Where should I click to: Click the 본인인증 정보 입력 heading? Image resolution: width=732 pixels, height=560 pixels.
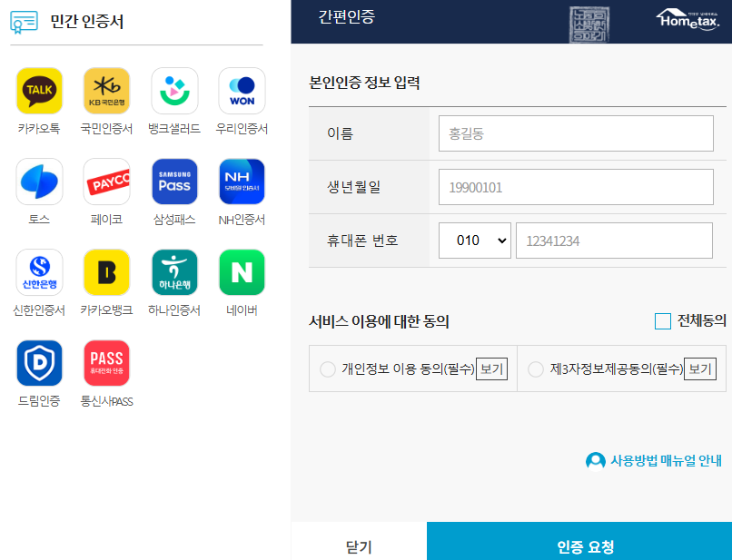(364, 83)
